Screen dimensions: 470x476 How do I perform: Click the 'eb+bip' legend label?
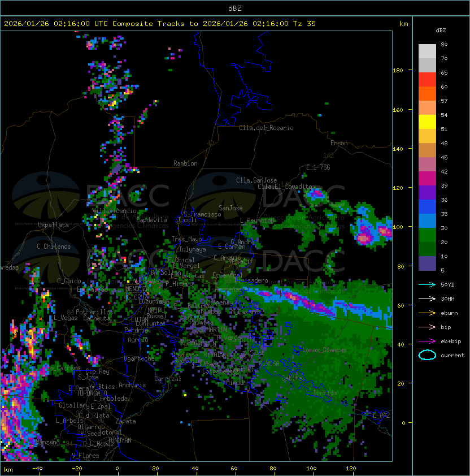[x=451, y=341]
